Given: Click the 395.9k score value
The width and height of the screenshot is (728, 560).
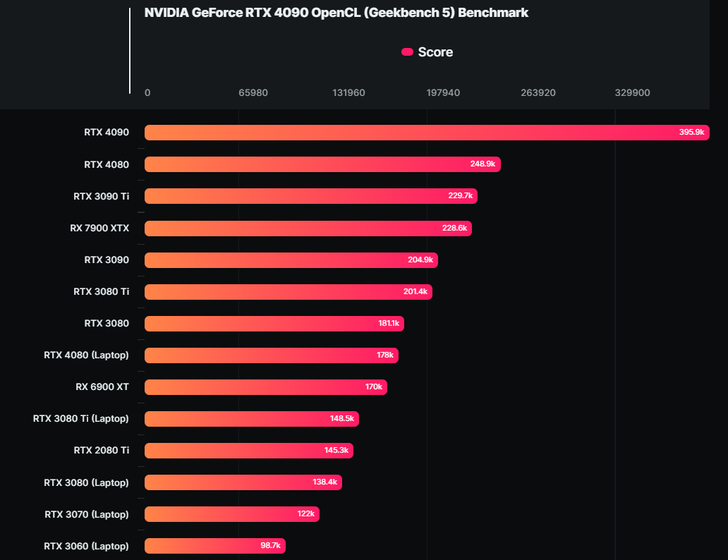Looking at the screenshot, I should click(691, 133).
